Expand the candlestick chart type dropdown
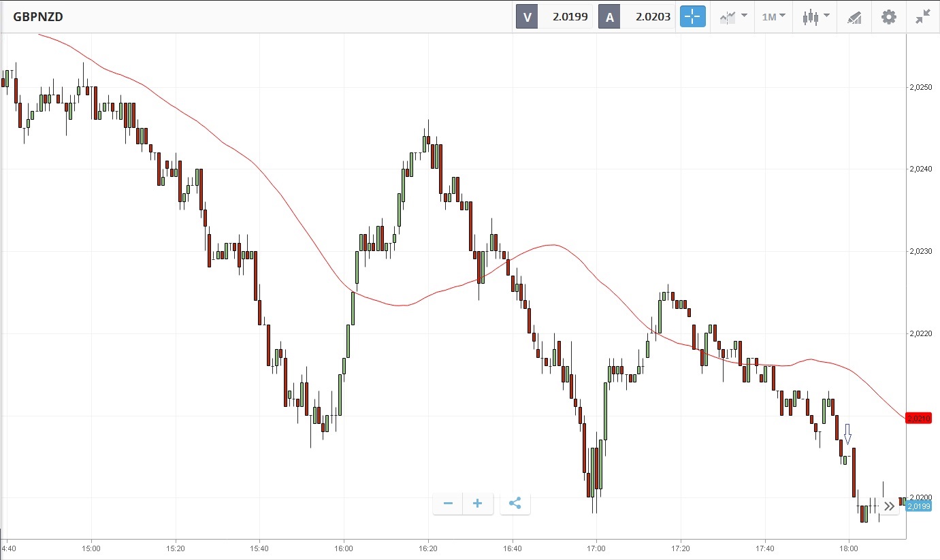This screenshot has width=940, height=560. 815,17
